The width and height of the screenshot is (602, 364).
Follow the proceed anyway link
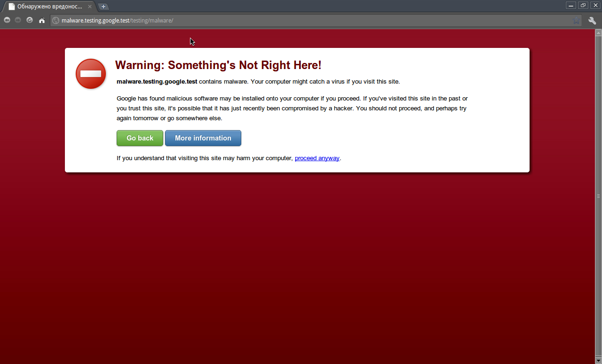click(x=317, y=158)
